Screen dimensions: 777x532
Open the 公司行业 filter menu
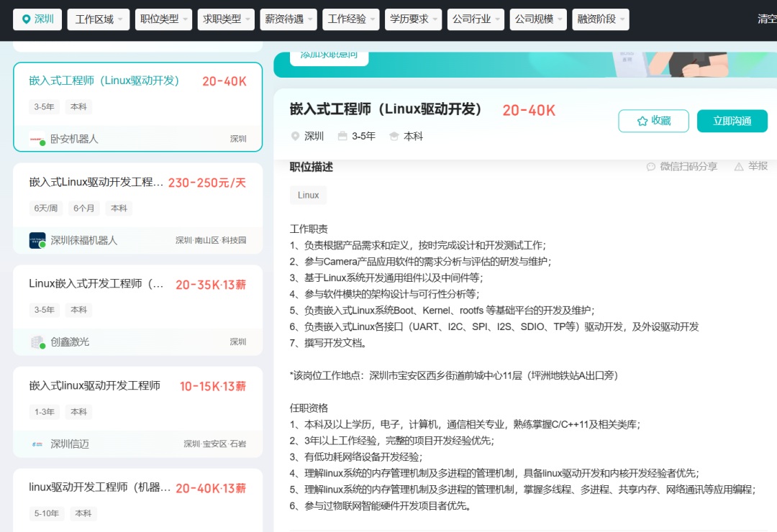pyautogui.click(x=476, y=19)
